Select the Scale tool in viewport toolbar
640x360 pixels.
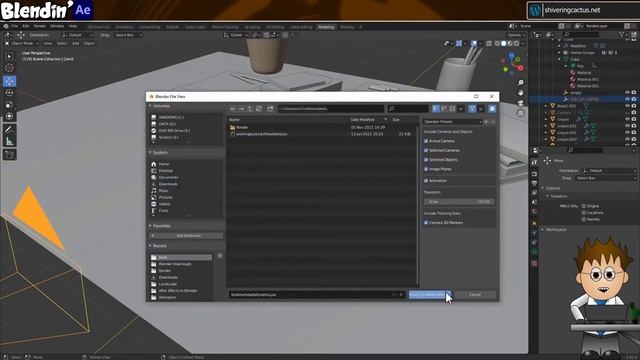(x=9, y=104)
